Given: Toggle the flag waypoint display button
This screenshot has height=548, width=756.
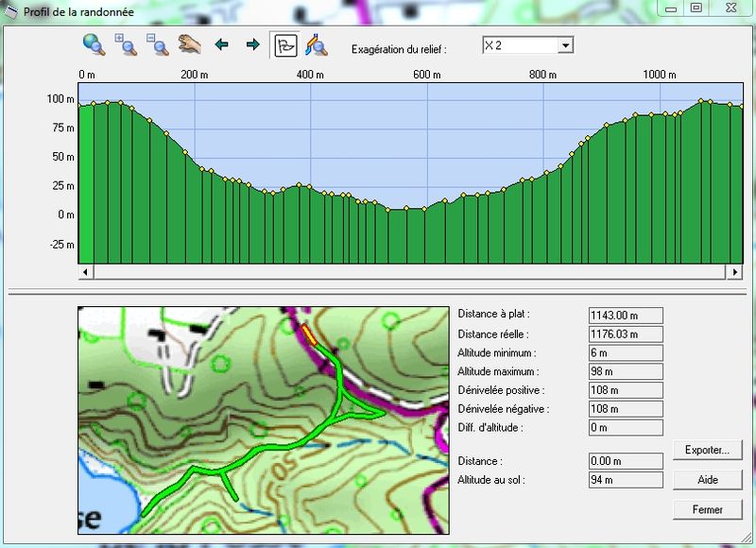Looking at the screenshot, I should pyautogui.click(x=285, y=45).
